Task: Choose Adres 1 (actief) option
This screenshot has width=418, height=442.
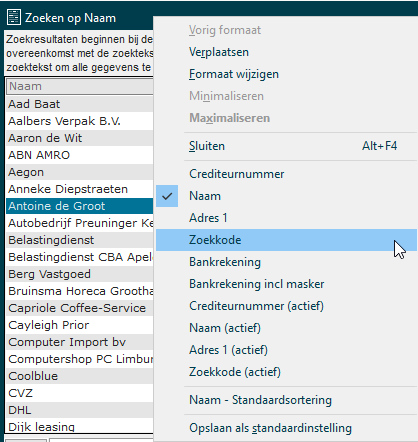Action: point(286,350)
